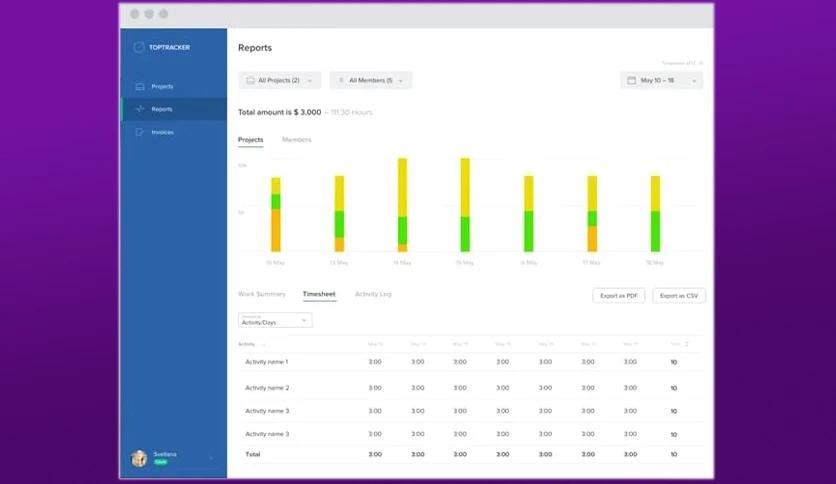Expand the All Projects (2) dropdown
This screenshot has width=836, height=484.
279,80
